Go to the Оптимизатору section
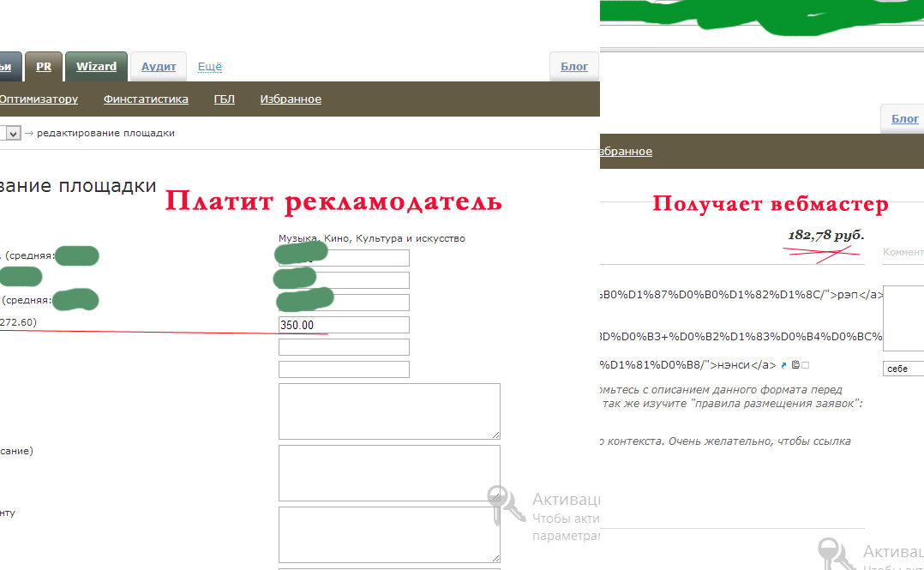This screenshot has width=924, height=570. (x=39, y=99)
